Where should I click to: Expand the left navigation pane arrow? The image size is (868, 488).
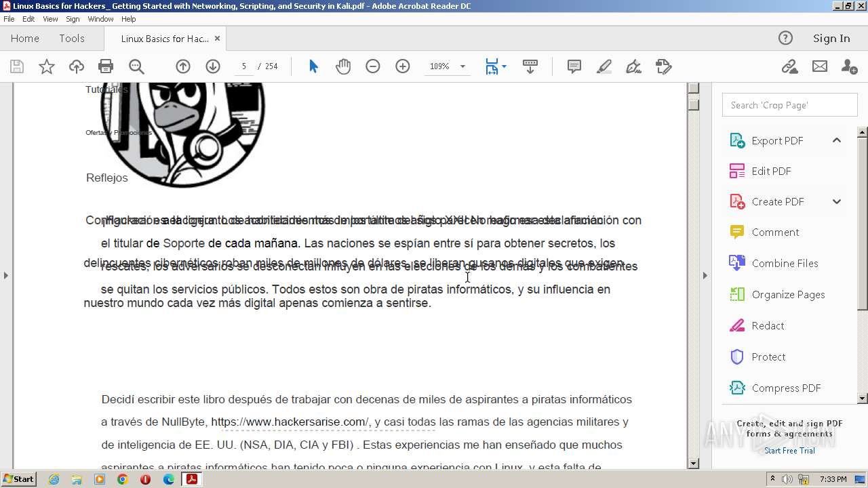6,275
